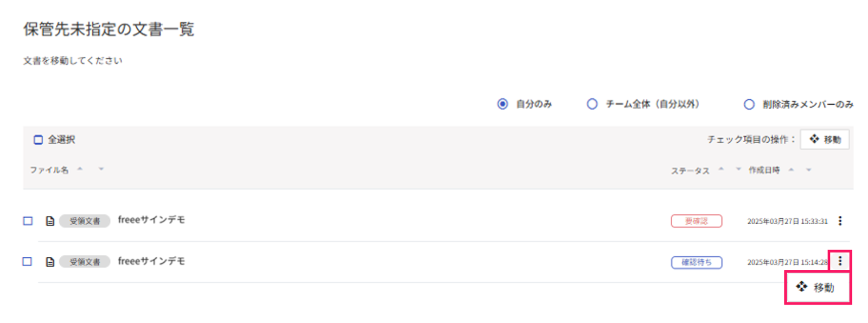Tick checkbox for the 確認待ち document row
This screenshot has height=323, width=868.
click(28, 262)
